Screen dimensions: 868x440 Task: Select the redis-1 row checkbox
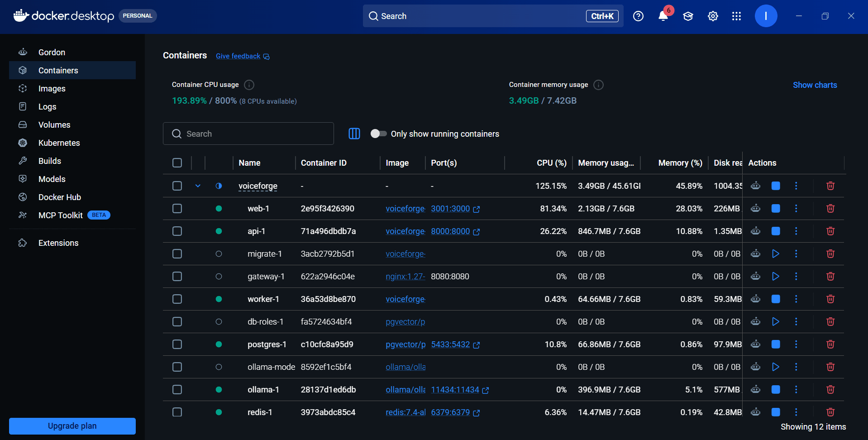[177, 412]
